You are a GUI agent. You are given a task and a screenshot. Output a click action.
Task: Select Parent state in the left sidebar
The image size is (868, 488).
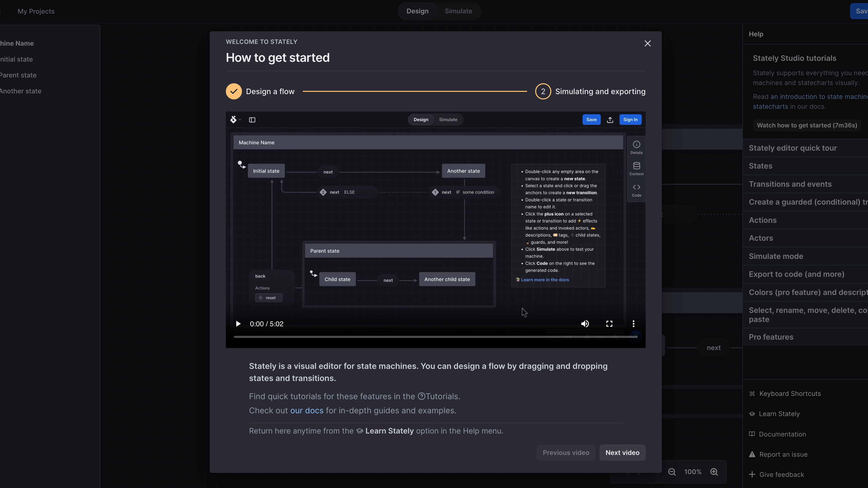click(x=18, y=75)
